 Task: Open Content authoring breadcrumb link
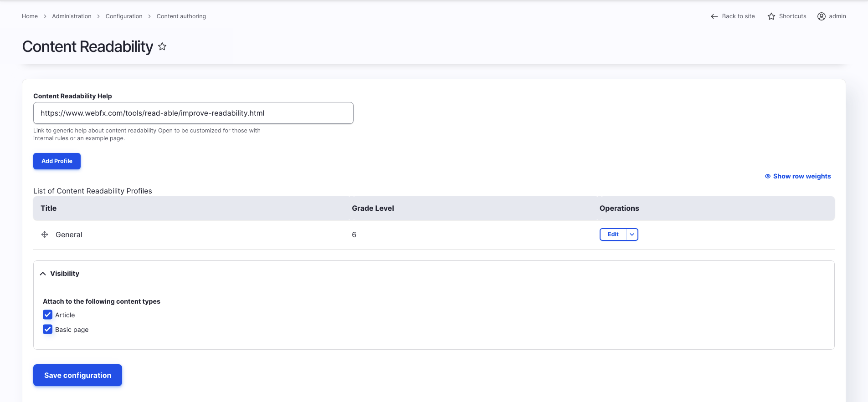tap(181, 16)
